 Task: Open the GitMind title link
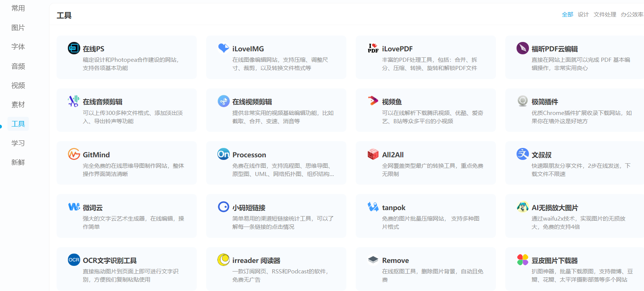tap(96, 155)
